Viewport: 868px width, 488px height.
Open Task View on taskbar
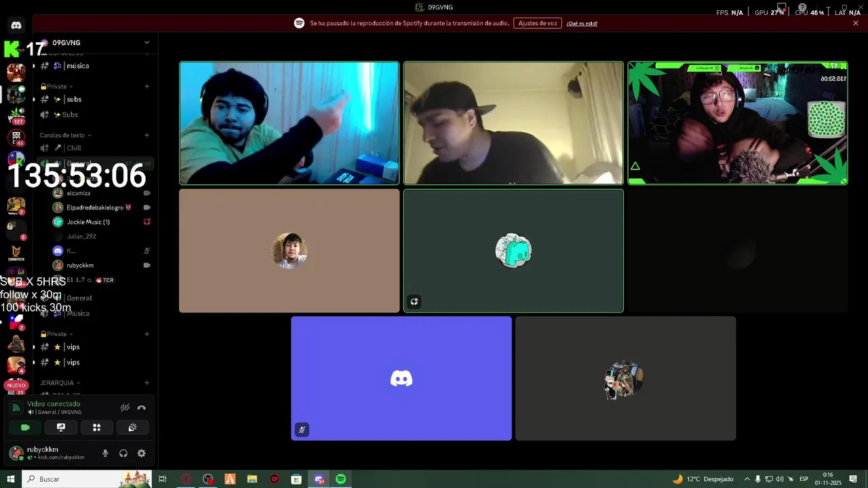coord(163,479)
